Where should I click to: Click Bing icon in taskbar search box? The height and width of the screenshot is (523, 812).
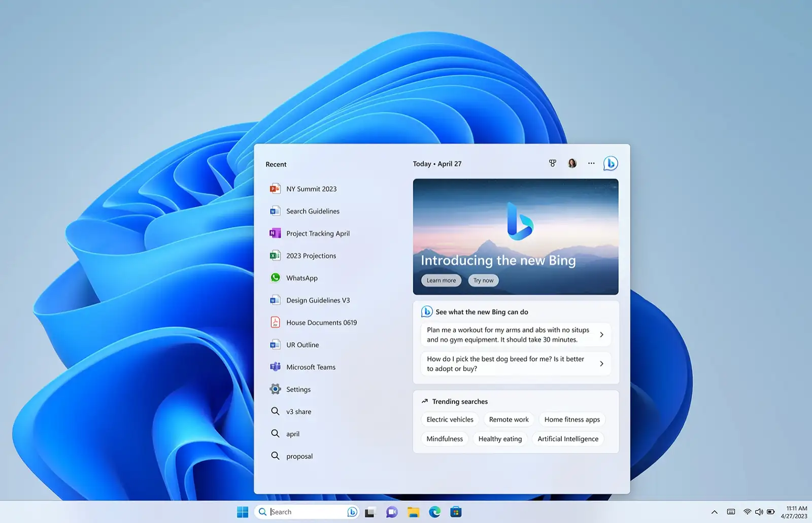[x=352, y=512]
